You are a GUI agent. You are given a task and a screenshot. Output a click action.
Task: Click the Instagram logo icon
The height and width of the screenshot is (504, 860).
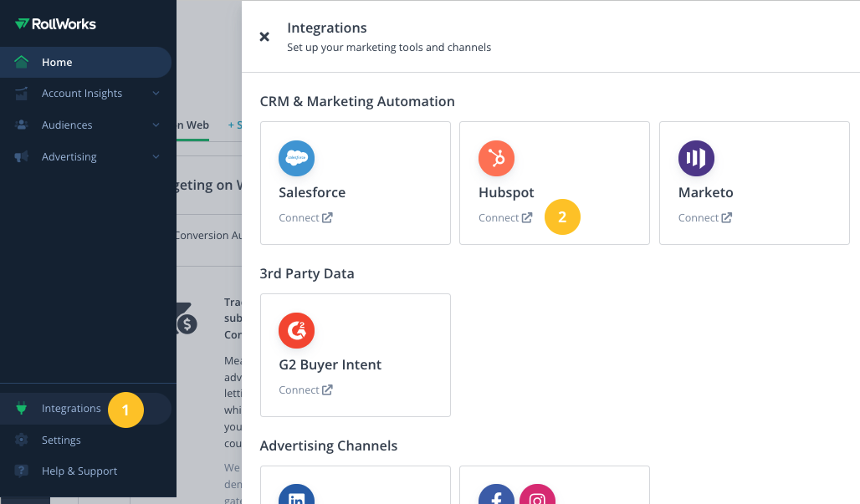pyautogui.click(x=537, y=494)
